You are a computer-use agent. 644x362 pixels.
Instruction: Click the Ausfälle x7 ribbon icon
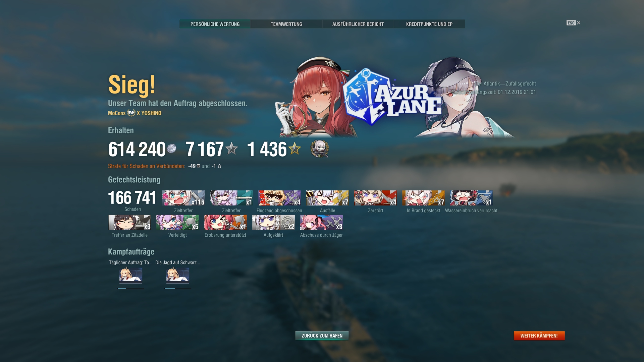(x=327, y=198)
